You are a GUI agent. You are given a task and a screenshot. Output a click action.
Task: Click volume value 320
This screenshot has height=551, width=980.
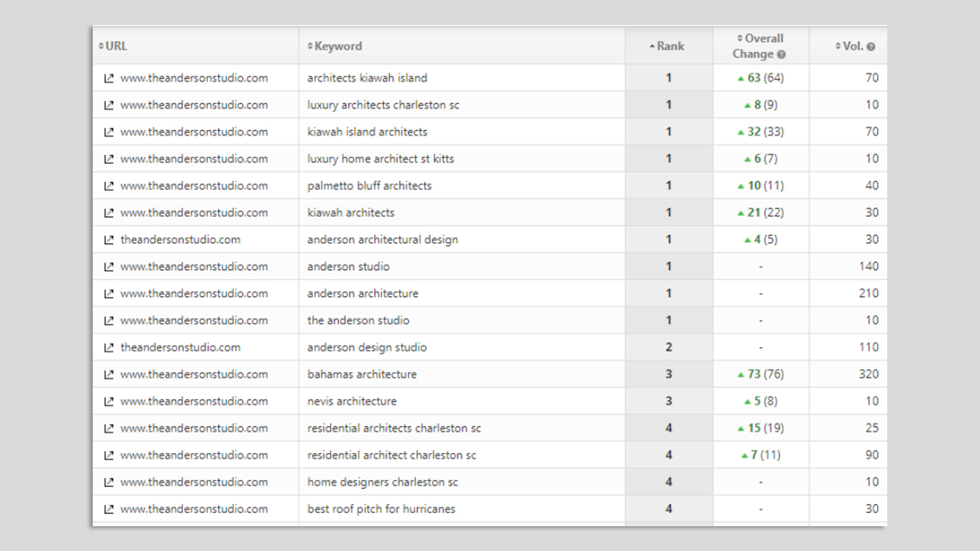coord(869,374)
